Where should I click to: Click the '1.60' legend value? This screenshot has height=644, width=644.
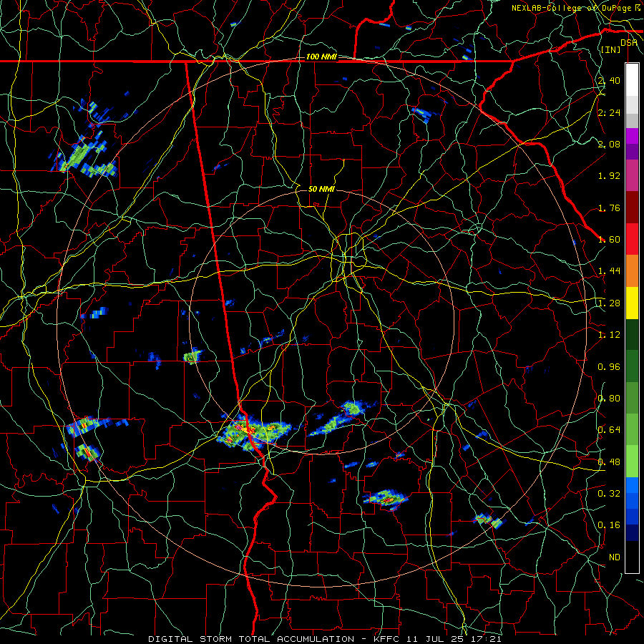tap(609, 240)
